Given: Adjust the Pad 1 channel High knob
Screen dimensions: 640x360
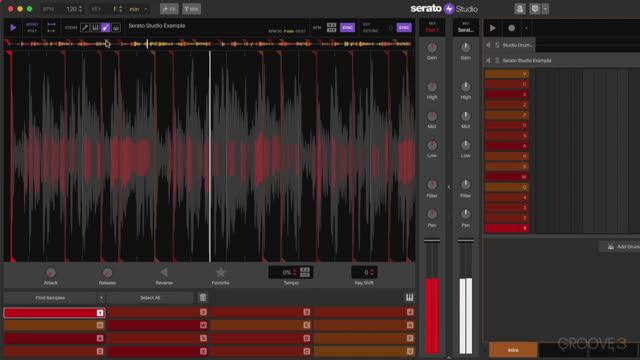Looking at the screenshot, I should tap(432, 87).
